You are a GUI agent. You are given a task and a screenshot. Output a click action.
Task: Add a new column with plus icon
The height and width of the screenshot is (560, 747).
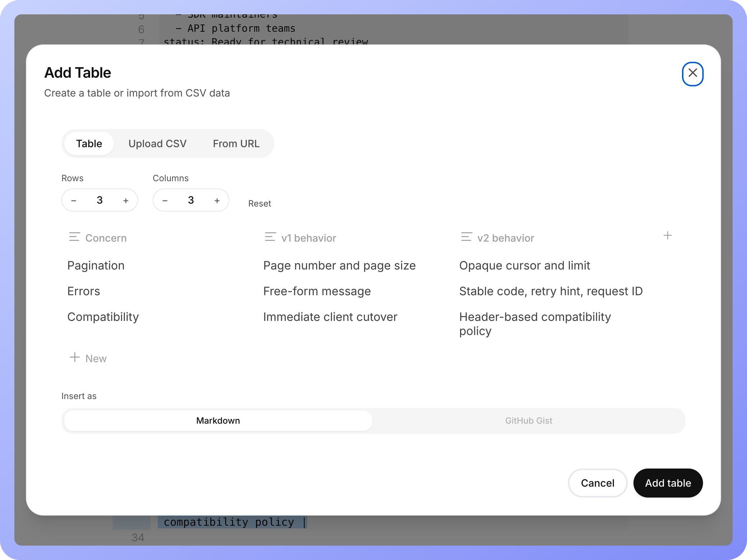tap(668, 235)
